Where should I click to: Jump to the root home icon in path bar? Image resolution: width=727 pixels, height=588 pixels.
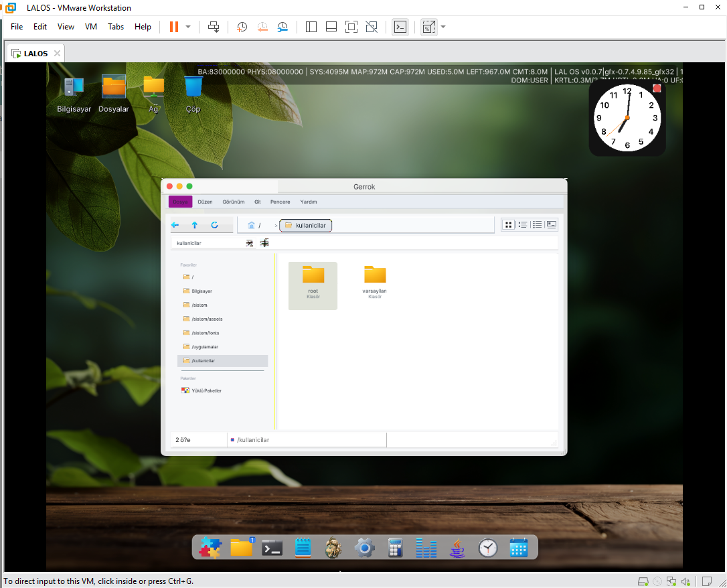[251, 226]
